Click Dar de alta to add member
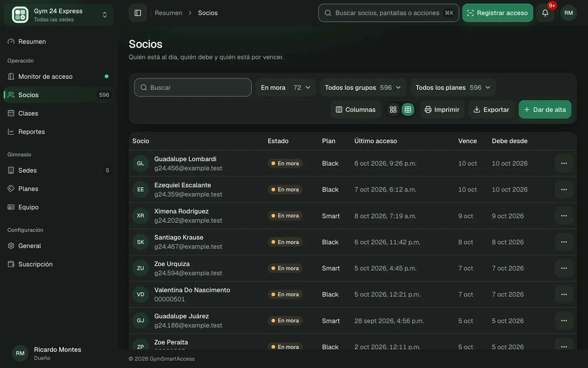The width and height of the screenshot is (588, 368). [545, 110]
